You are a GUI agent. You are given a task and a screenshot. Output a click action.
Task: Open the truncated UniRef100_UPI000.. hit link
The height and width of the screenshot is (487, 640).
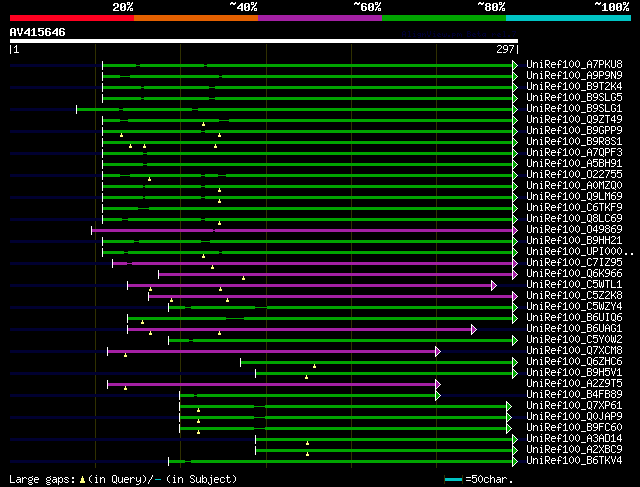[580, 252]
